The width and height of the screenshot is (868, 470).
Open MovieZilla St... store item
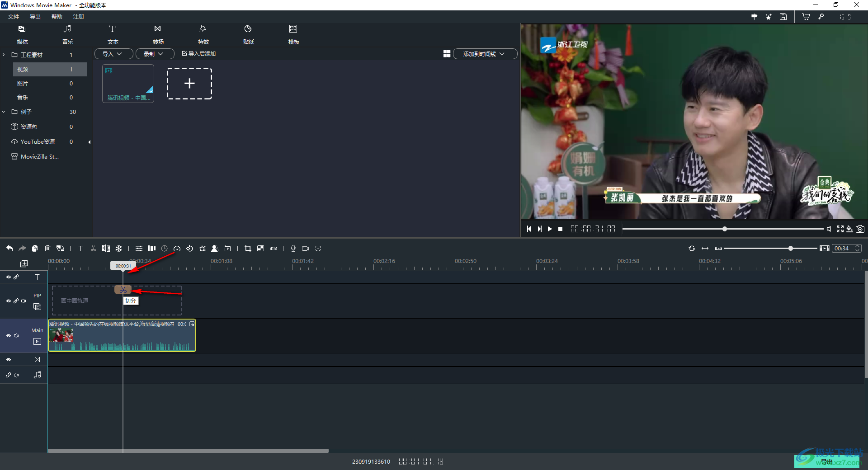pos(35,156)
